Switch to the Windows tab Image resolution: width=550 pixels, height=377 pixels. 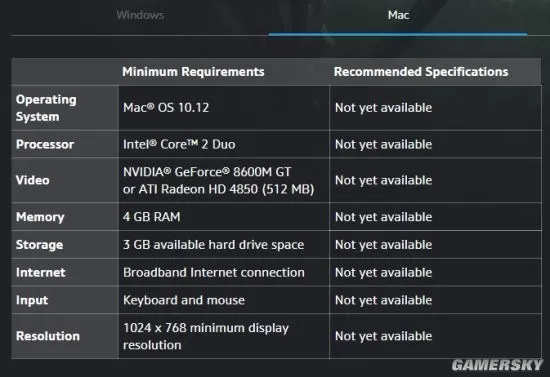tap(140, 15)
